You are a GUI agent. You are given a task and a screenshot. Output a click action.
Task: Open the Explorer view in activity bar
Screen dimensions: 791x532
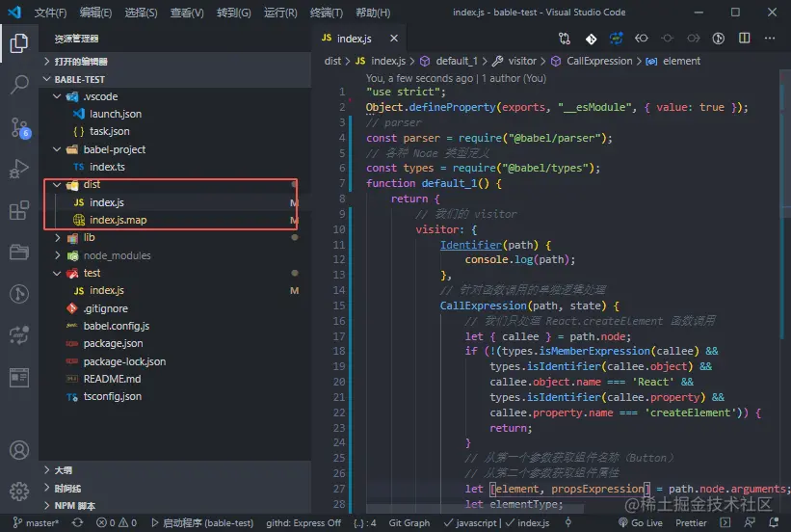19,43
